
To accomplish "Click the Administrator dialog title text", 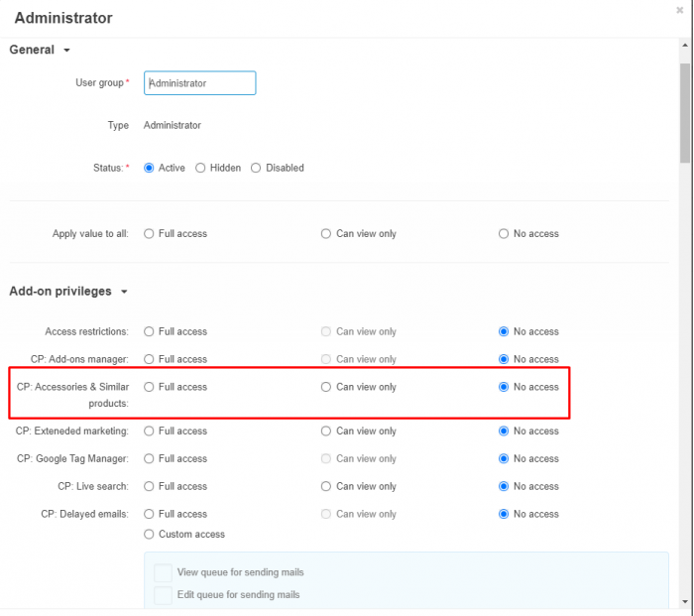I will coord(63,18).
